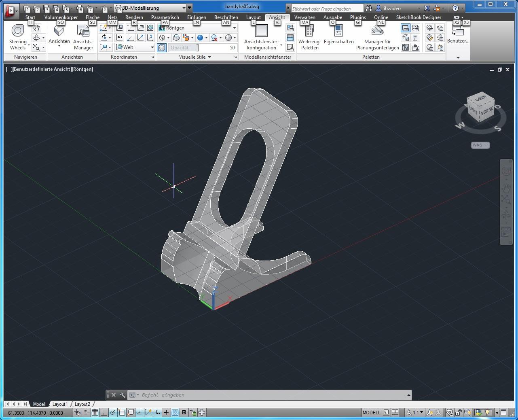This screenshot has height=420, width=518.
Task: Open the Layout1 tab
Action: point(60,404)
